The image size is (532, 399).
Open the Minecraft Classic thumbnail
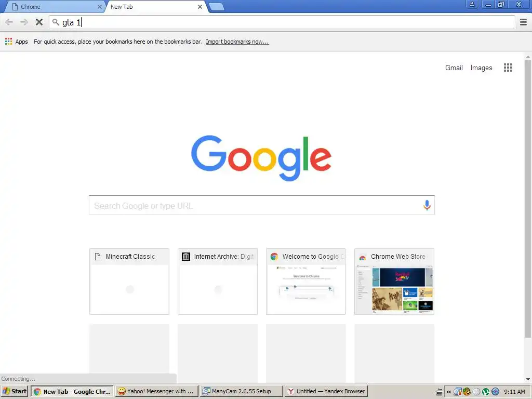tap(129, 282)
